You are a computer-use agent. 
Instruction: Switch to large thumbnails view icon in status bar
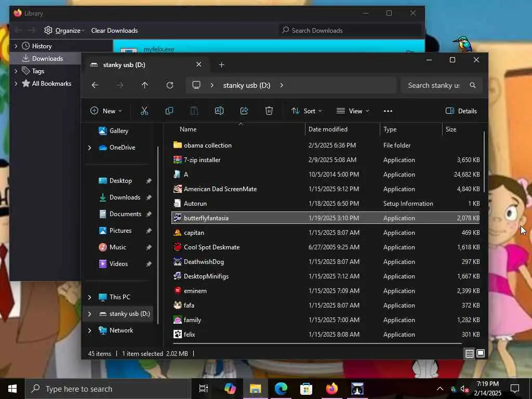click(481, 353)
